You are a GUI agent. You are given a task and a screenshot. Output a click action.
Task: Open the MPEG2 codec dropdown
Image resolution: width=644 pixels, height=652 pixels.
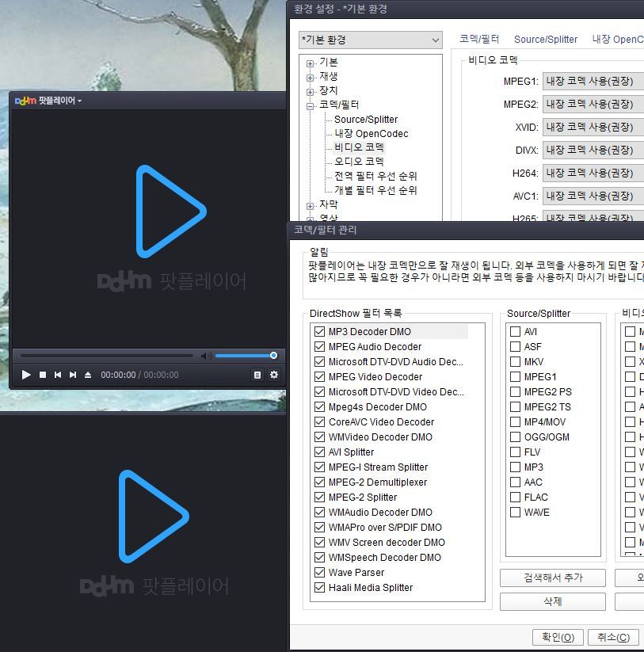tap(593, 104)
